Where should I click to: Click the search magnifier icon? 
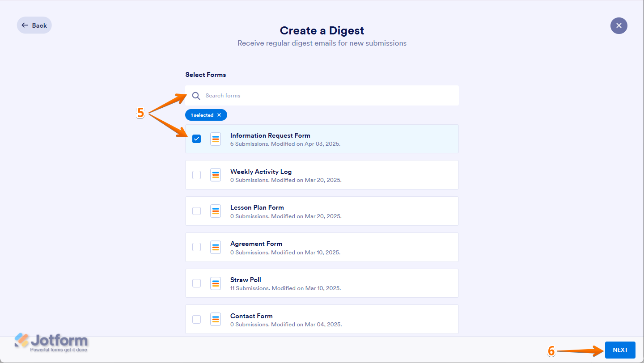click(196, 96)
